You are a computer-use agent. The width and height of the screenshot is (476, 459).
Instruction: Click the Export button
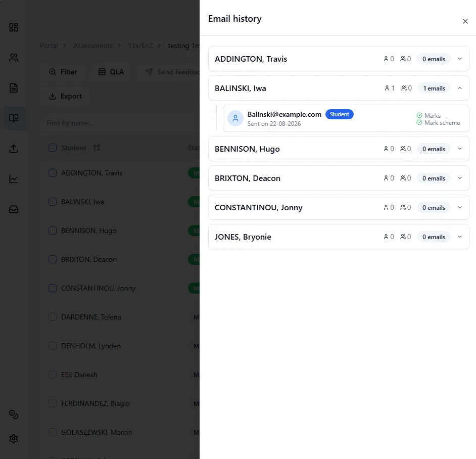[65, 96]
